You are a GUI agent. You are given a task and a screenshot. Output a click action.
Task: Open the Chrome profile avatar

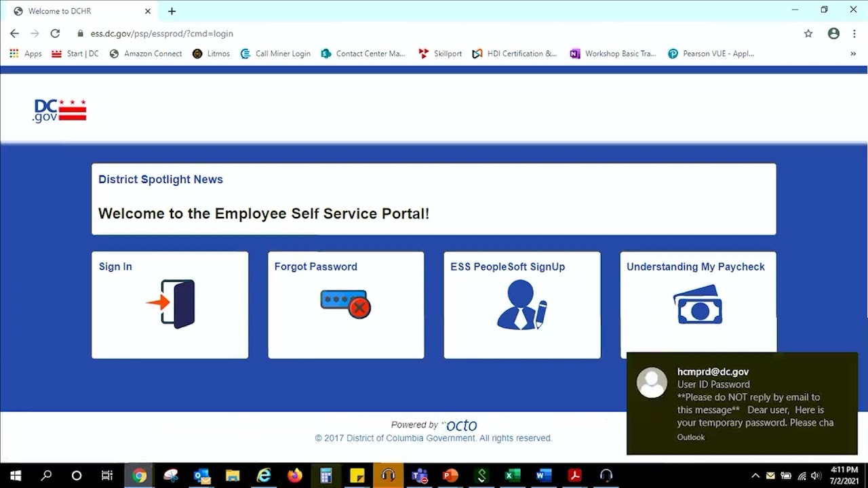coord(833,33)
